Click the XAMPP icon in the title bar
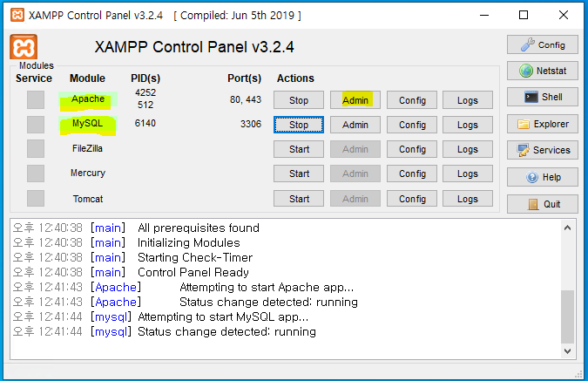This screenshot has height=381, width=588. coord(17,15)
